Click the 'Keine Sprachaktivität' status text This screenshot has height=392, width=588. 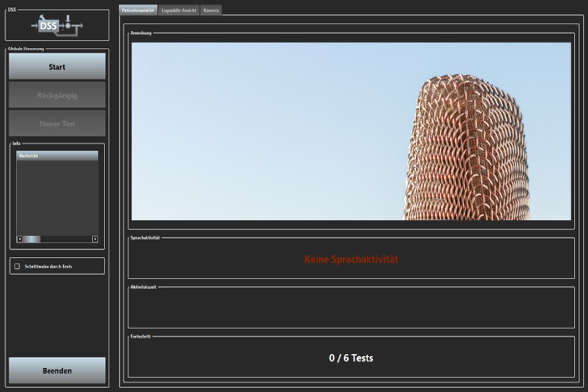tap(351, 259)
